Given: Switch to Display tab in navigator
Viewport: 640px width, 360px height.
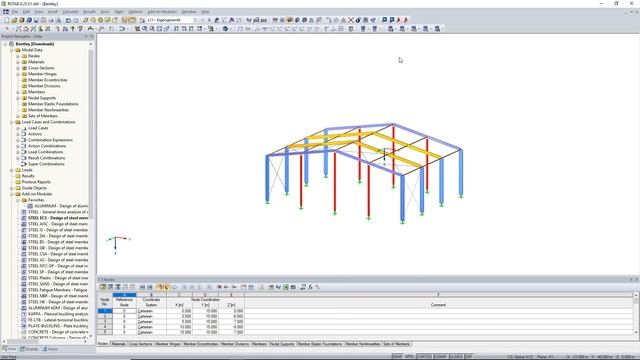Looking at the screenshot, I should 29,349.
